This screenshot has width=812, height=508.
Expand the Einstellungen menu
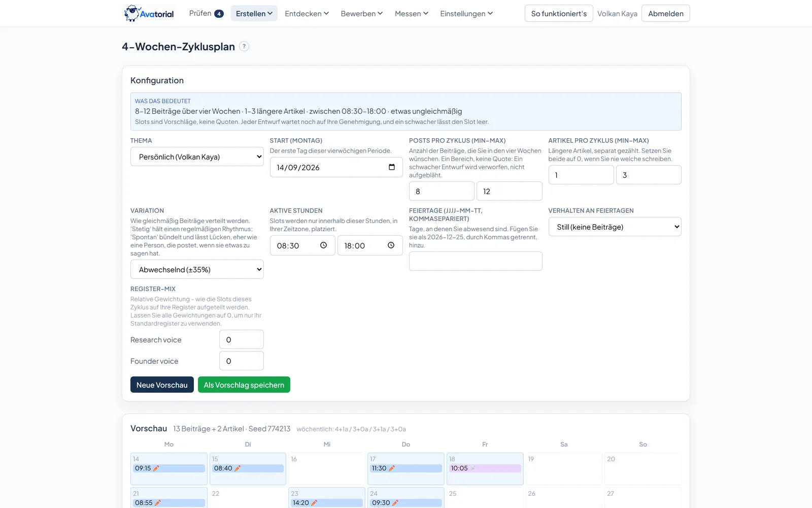tap(466, 13)
